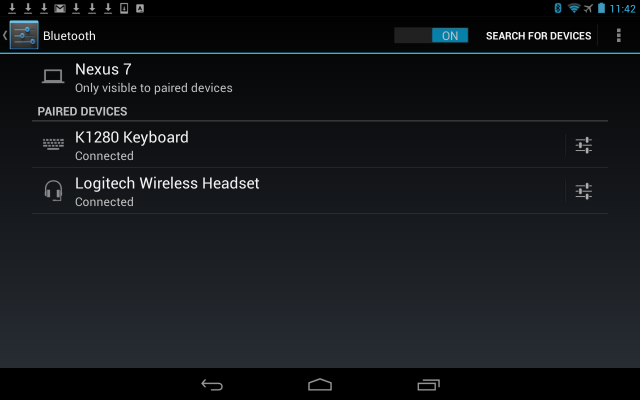This screenshot has width=640, height=400.
Task: Toggle Nexus 7 visibility to nearby devices
Action: (x=320, y=78)
